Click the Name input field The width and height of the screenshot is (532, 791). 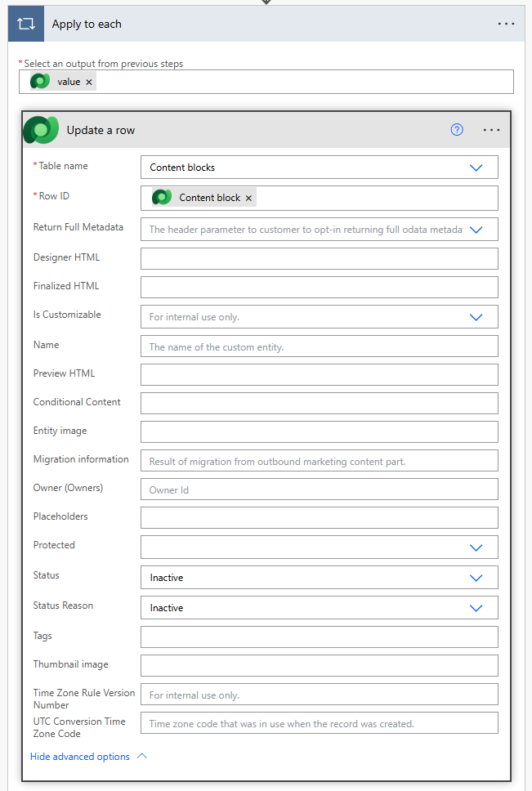tap(319, 346)
